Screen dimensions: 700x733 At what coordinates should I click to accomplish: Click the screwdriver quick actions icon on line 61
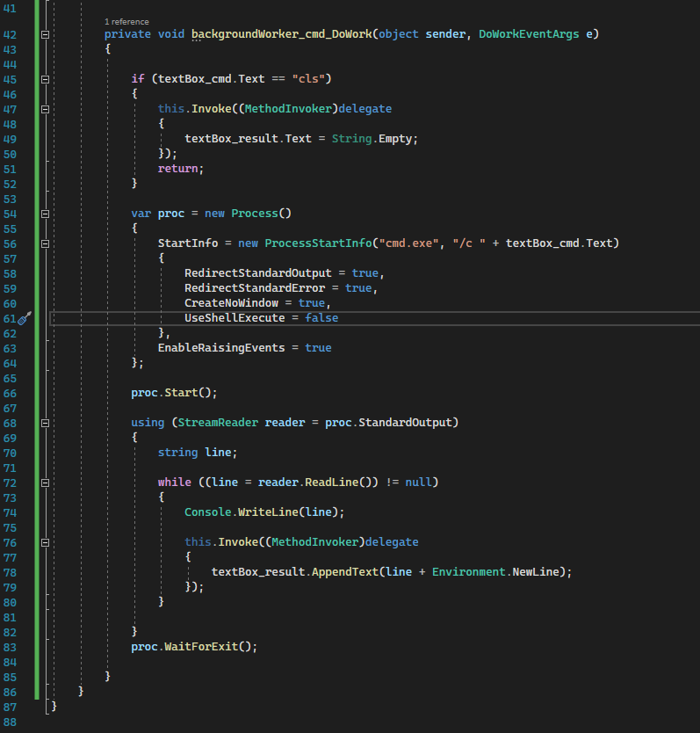25,318
